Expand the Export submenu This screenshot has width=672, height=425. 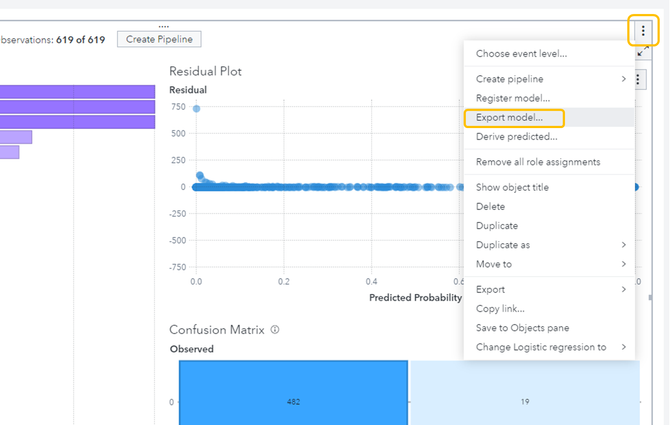tap(550, 290)
